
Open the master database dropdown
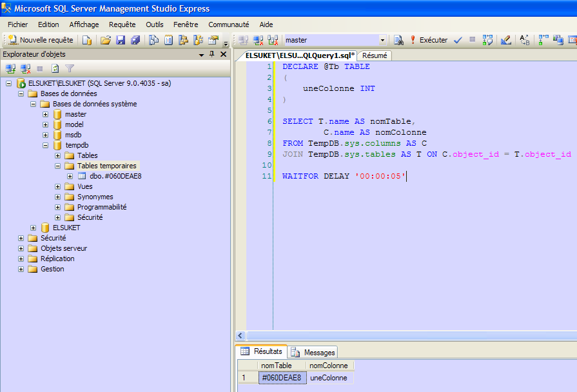click(x=382, y=40)
